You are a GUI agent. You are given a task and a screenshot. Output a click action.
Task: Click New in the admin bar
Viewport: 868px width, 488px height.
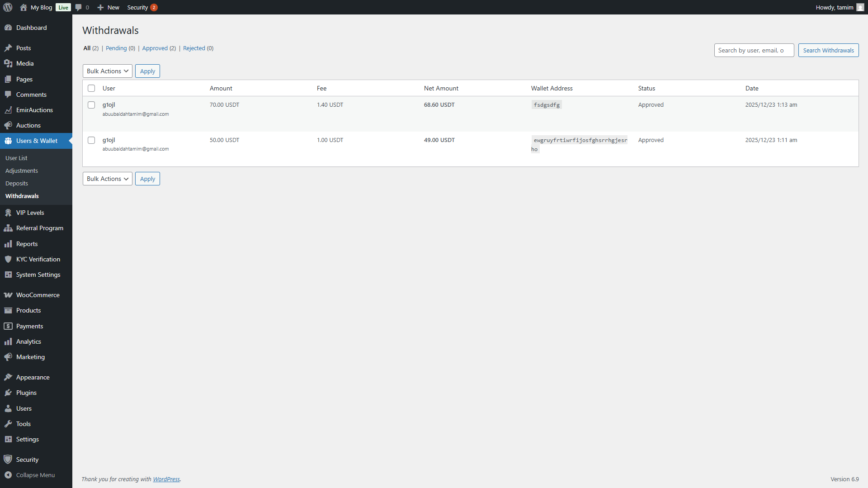(108, 7)
